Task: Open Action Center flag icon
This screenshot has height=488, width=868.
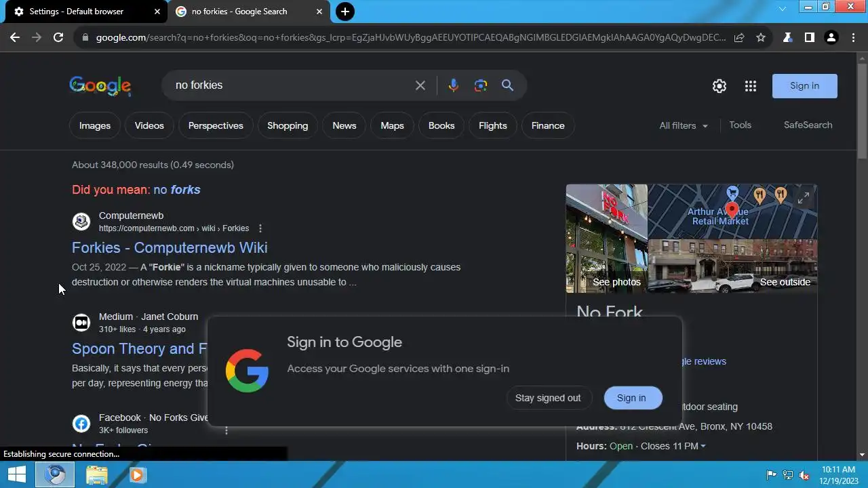Action: (772, 475)
